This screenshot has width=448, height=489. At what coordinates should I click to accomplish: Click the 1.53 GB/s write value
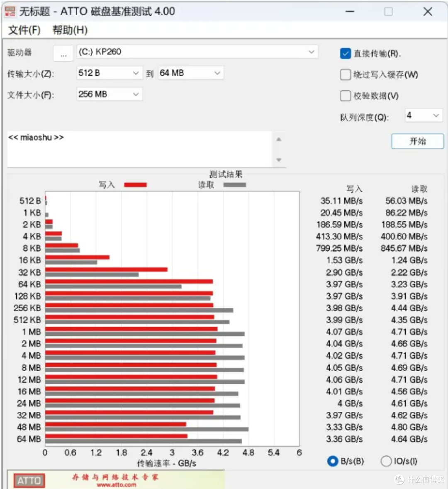point(344,260)
